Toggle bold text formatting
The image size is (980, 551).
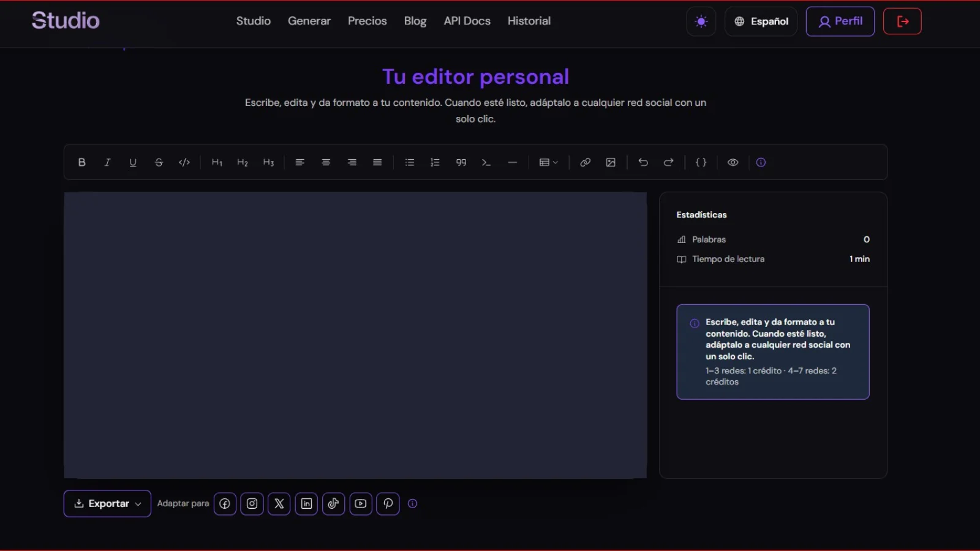tap(81, 162)
